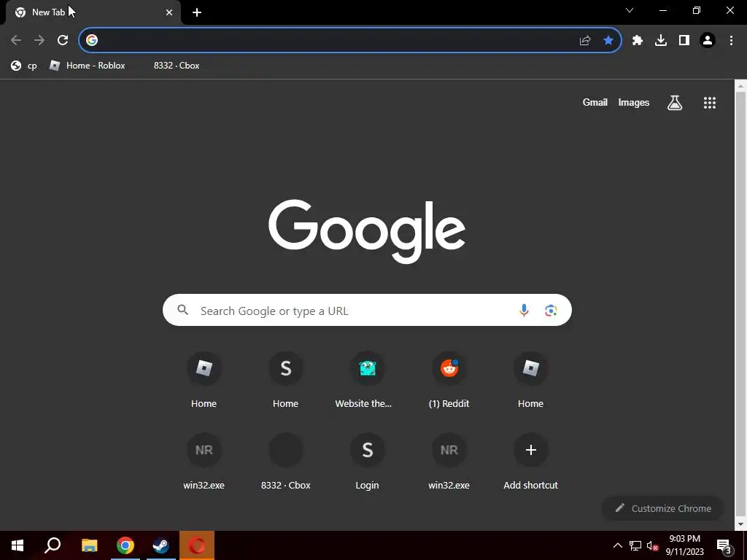The width and height of the screenshot is (747, 560).
Task: Switch to Opera in the taskbar
Action: click(197, 545)
